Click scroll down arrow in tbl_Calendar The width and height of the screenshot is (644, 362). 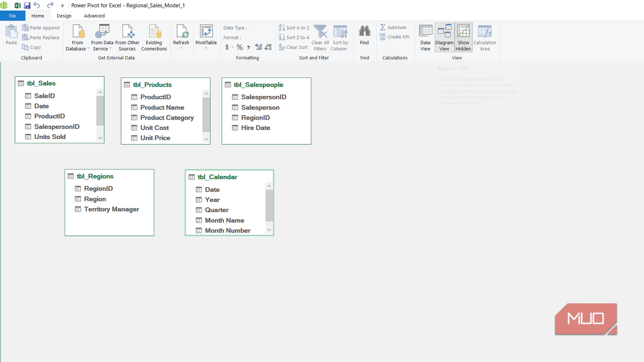pos(269,230)
